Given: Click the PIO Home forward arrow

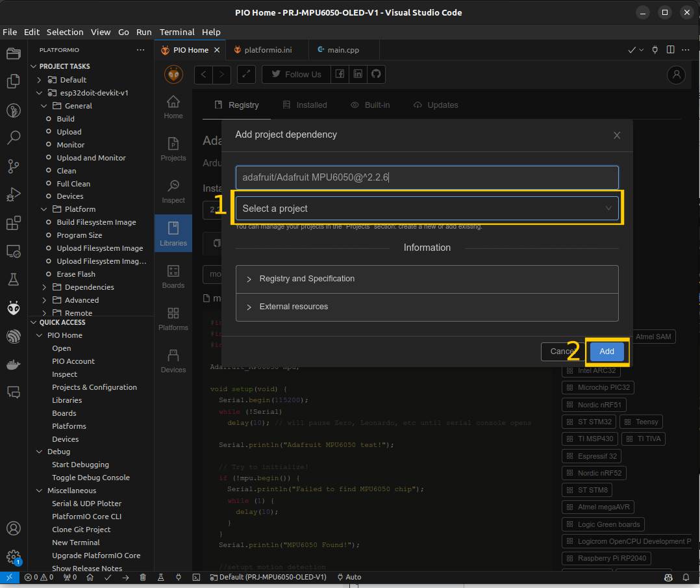Looking at the screenshot, I should point(221,74).
